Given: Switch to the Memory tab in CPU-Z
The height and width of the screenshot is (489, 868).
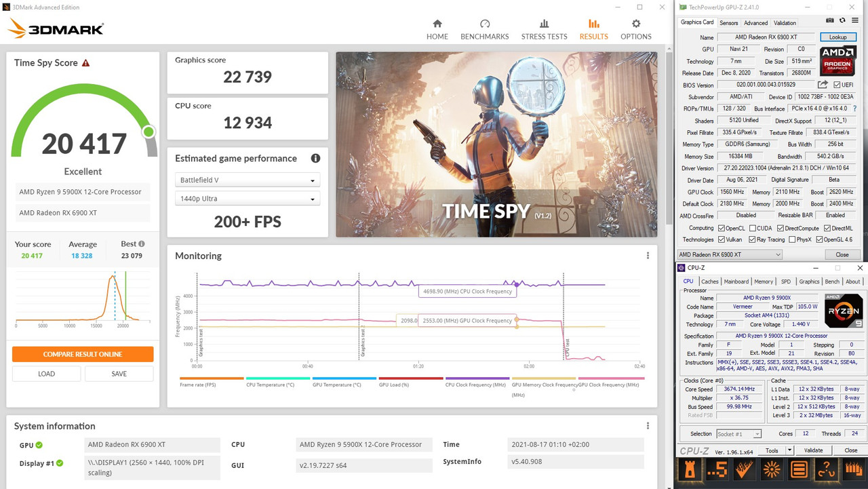Looking at the screenshot, I should click(764, 281).
